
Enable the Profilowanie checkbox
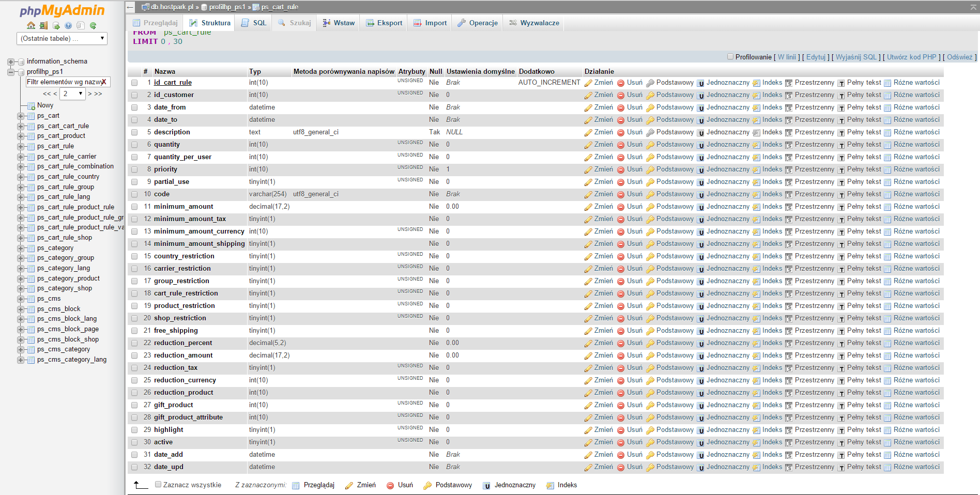pyautogui.click(x=730, y=57)
